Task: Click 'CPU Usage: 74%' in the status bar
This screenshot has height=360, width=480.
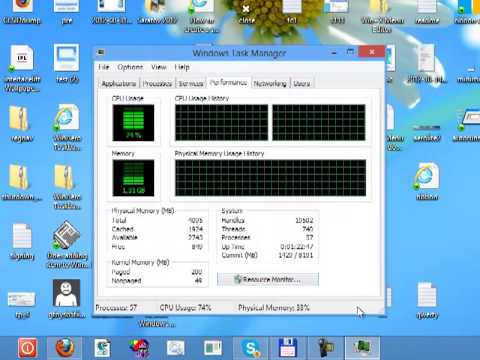Action: coord(185,307)
